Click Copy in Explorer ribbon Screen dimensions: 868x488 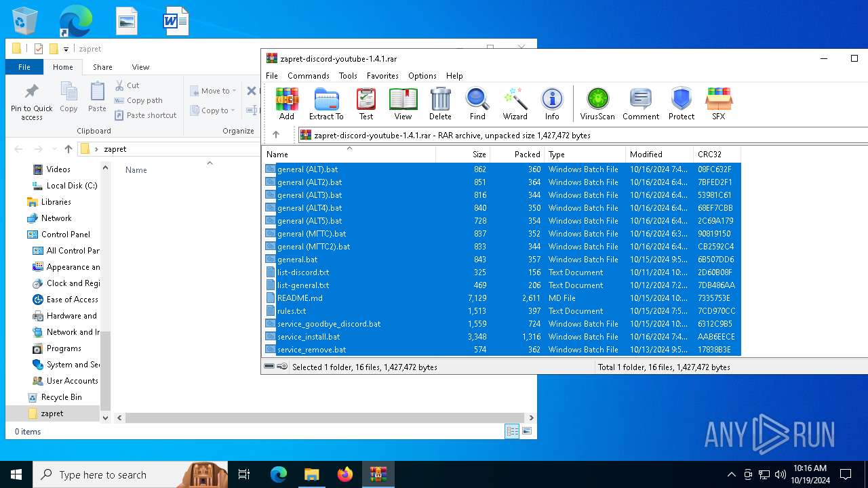(68, 97)
